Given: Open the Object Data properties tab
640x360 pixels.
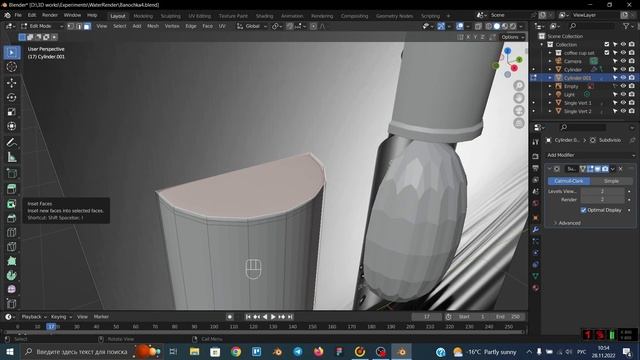Looking at the screenshot, I should [x=536, y=276].
